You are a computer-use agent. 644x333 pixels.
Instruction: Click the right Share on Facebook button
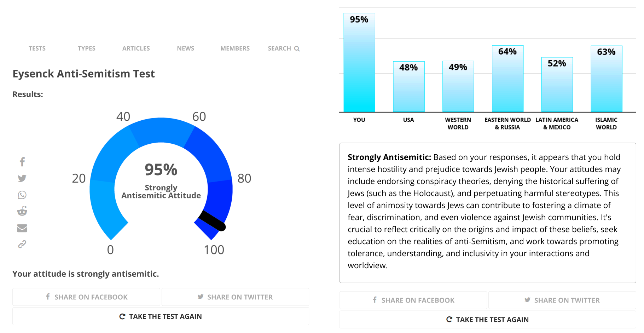tap(413, 300)
